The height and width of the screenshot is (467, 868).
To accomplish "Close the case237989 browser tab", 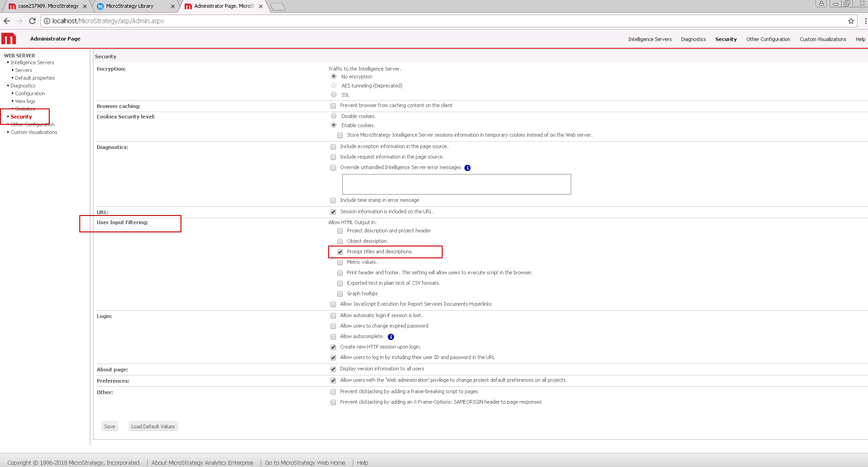I will 85,6.
